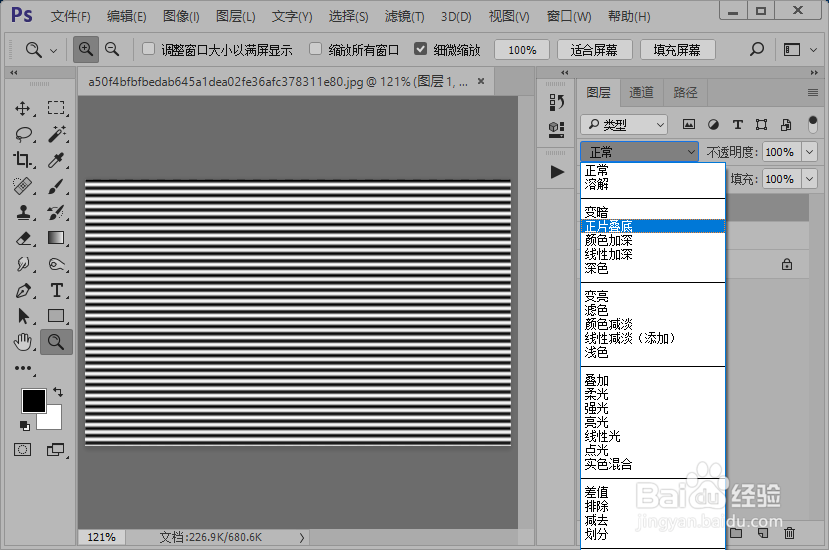This screenshot has width=829, height=550.
Task: Select the Pen tool
Action: (x=23, y=290)
